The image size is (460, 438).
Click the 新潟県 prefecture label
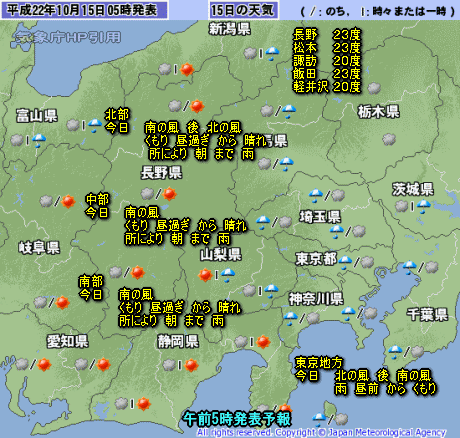(230, 29)
